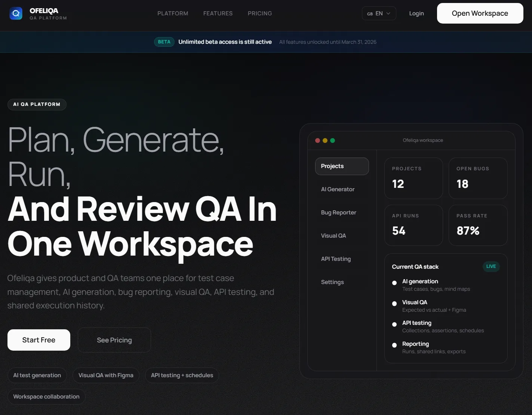
Task: Click the Start Free button
Action: click(39, 340)
